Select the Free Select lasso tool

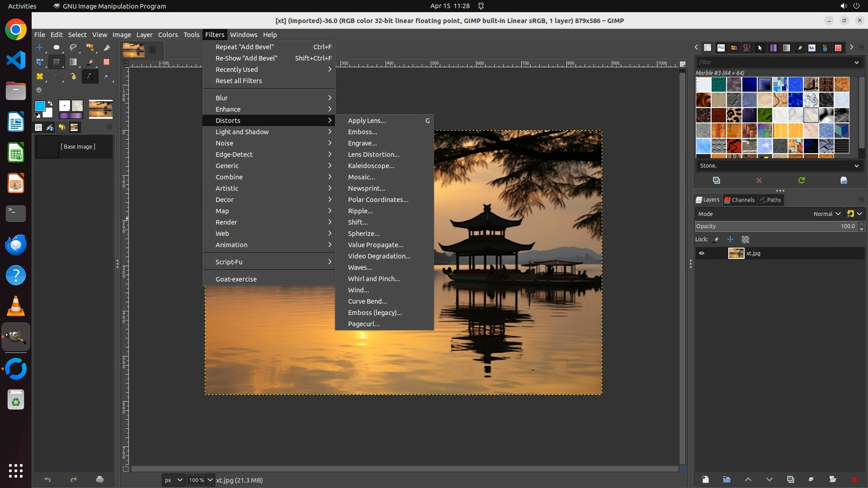(73, 47)
